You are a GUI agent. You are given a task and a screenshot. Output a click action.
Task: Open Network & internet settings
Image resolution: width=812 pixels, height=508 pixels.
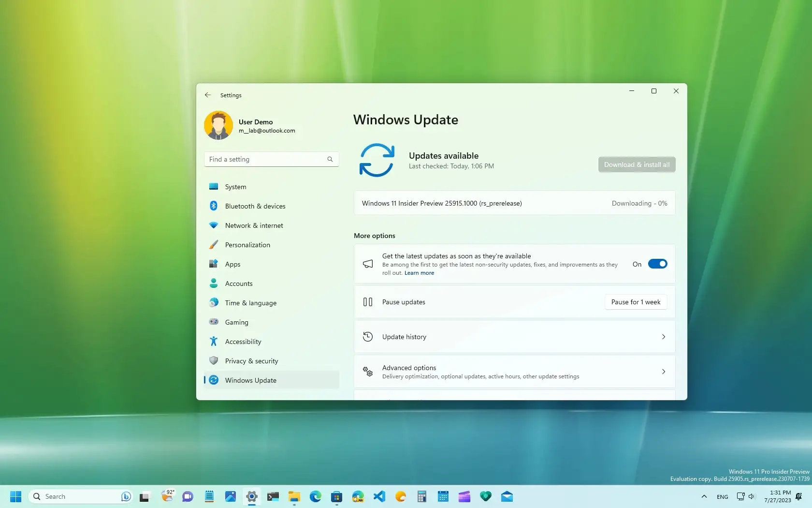click(x=271, y=225)
